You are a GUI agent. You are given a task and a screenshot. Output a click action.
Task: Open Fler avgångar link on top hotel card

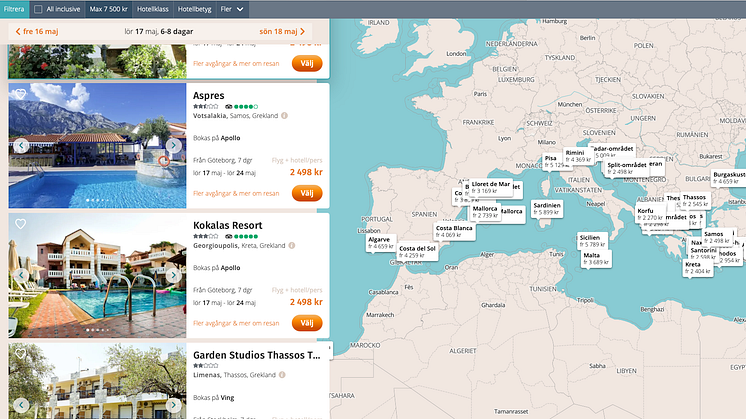pos(236,63)
